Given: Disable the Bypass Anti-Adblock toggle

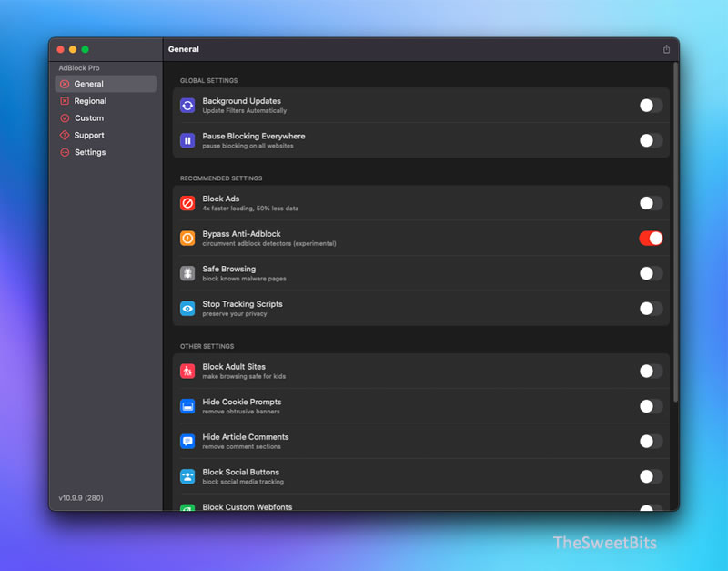Looking at the screenshot, I should pos(651,239).
